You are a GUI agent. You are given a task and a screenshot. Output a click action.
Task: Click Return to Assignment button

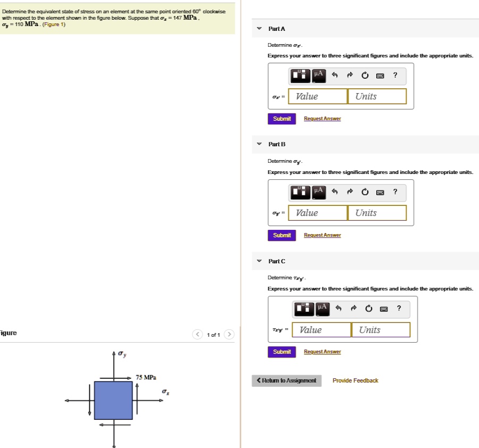(286, 380)
